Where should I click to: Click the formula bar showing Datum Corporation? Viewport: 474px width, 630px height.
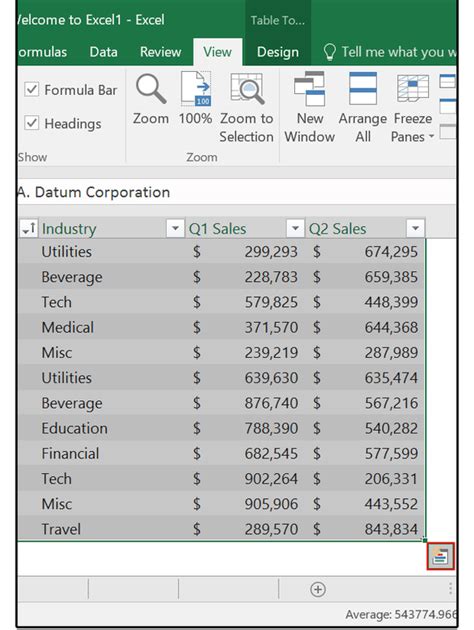237,192
